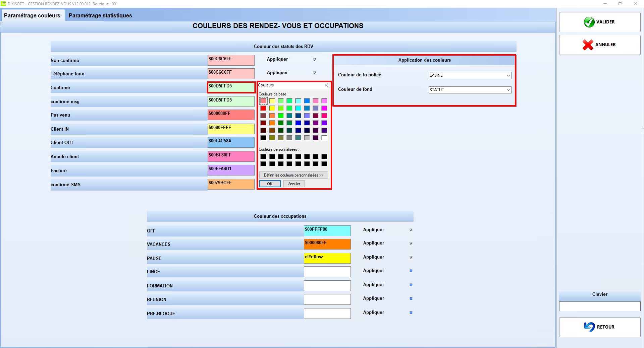The width and height of the screenshot is (644, 348).
Task: Uncheck Appliquer for the OFF occupation
Action: 411,230
